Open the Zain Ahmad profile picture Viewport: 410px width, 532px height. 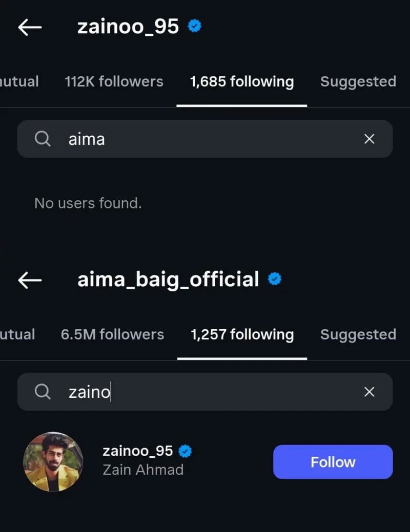(53, 462)
